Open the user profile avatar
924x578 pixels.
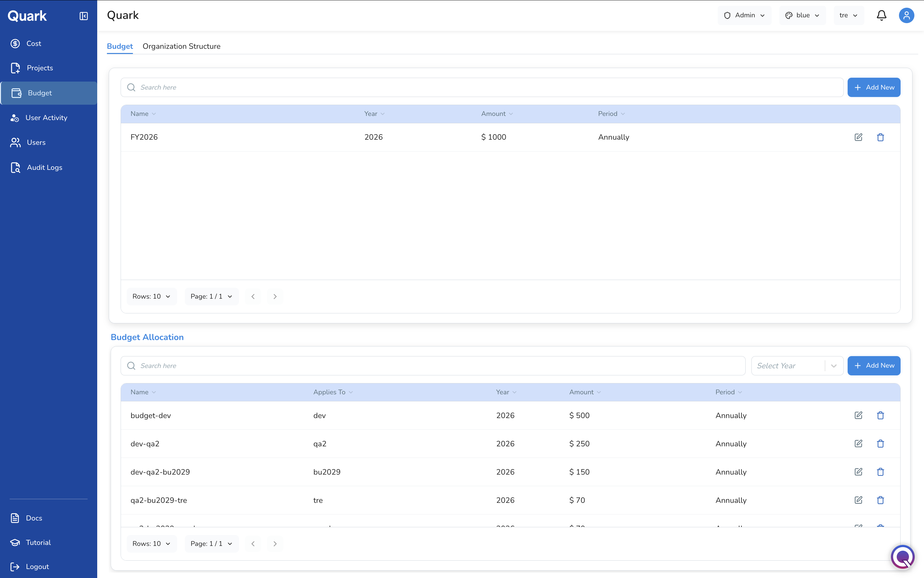point(906,15)
